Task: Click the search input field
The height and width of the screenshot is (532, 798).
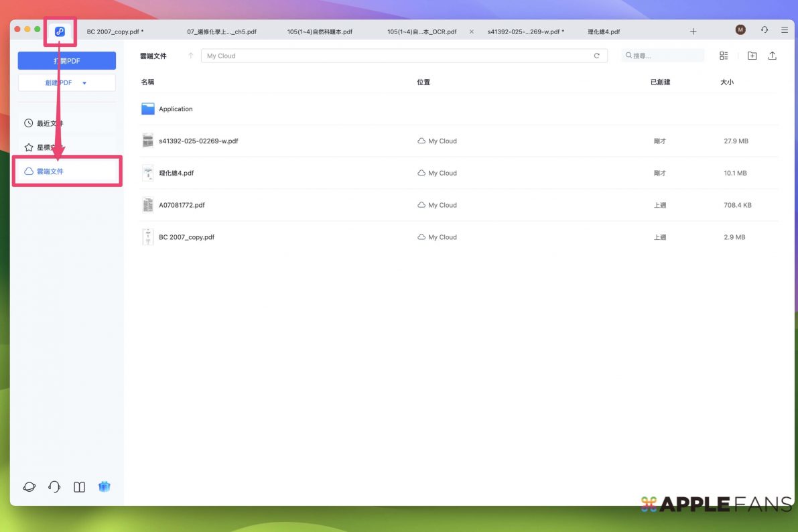Action: pos(667,56)
